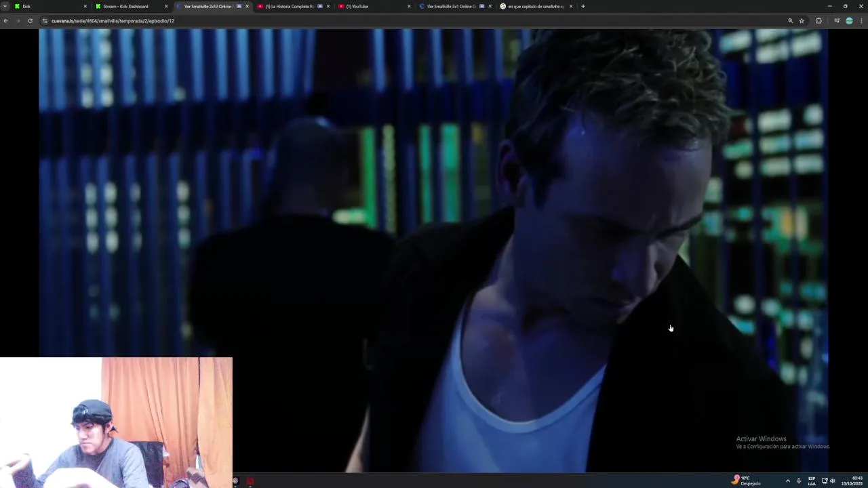Go forward to next page
868x488 pixels.
point(18,21)
